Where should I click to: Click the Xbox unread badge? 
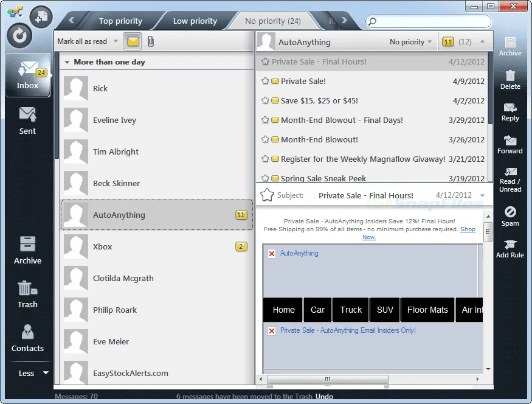(241, 246)
